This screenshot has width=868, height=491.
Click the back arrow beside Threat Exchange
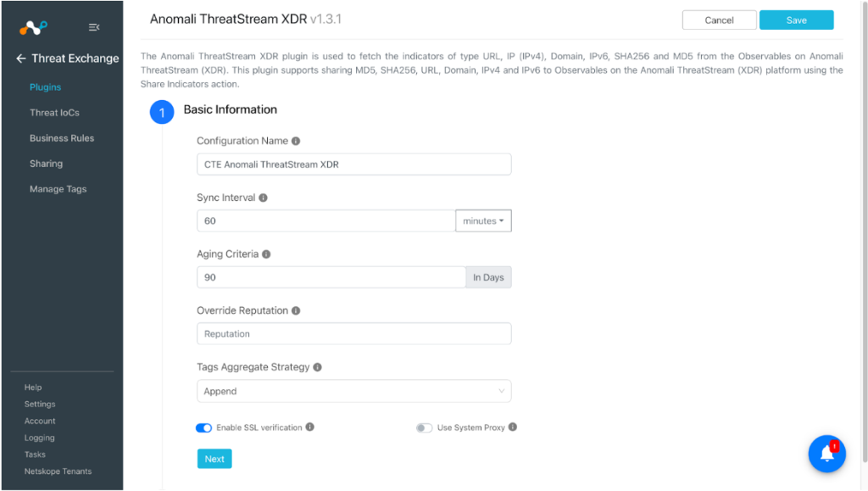pyautogui.click(x=20, y=59)
